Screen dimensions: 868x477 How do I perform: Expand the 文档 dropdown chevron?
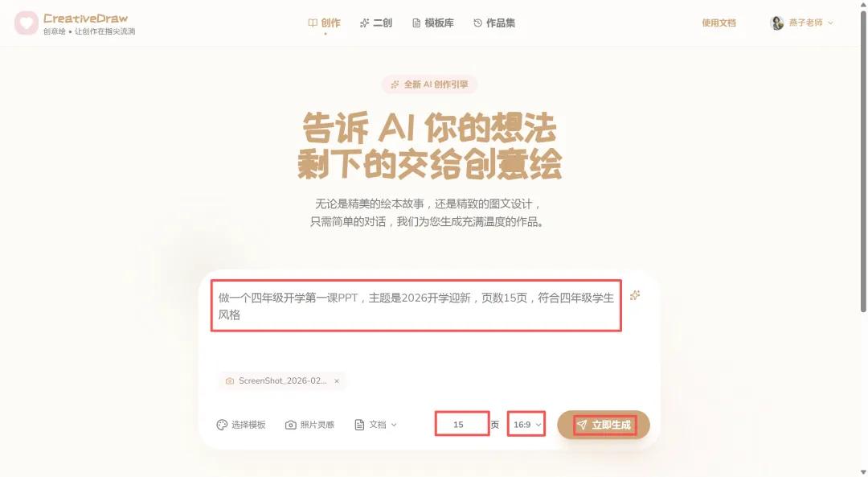394,425
